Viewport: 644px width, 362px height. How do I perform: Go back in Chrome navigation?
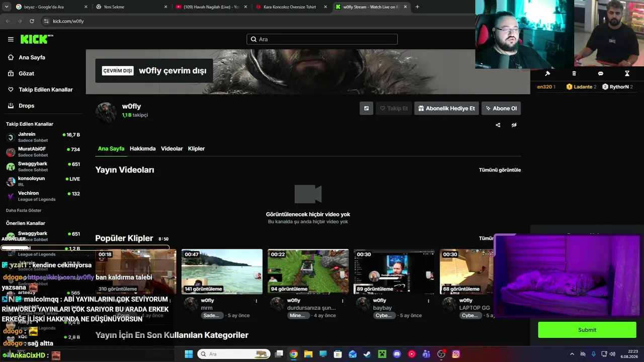pos(8,21)
